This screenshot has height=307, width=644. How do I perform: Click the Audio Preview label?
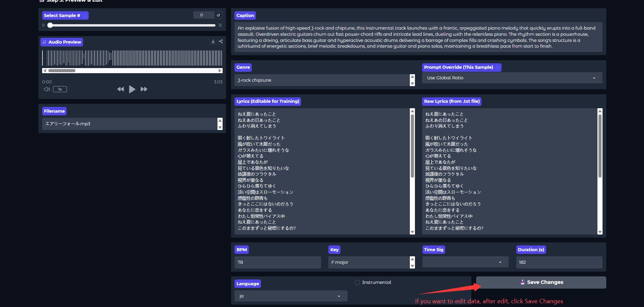click(x=62, y=42)
